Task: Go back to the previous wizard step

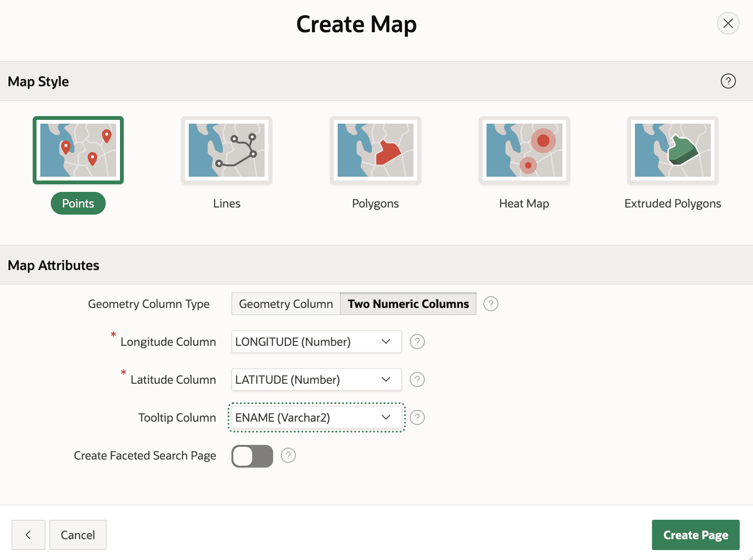Action: coord(28,535)
